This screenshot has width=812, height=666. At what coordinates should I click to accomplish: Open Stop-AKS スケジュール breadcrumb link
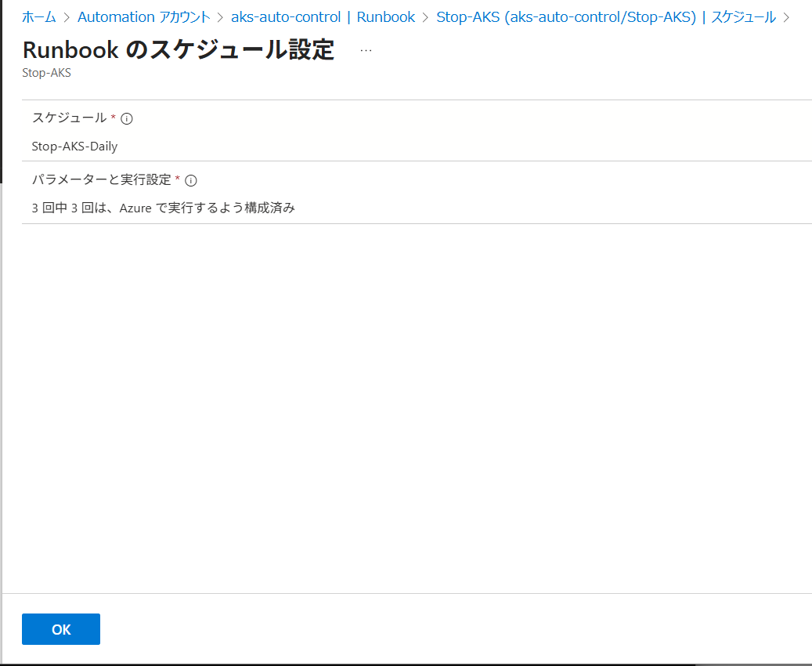coord(606,17)
